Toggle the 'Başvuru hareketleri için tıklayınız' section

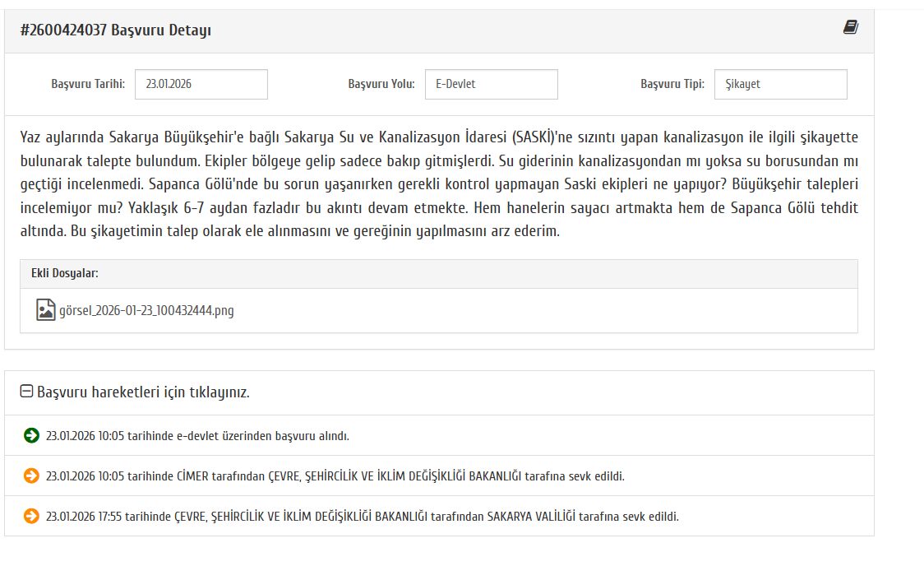pyautogui.click(x=143, y=392)
